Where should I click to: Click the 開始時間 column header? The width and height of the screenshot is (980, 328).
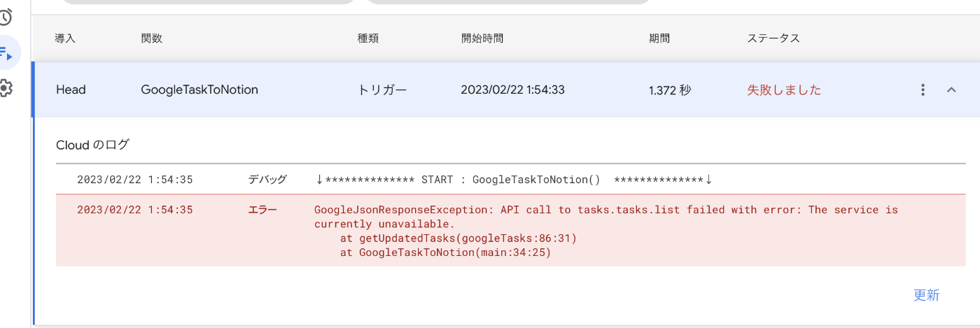482,38
